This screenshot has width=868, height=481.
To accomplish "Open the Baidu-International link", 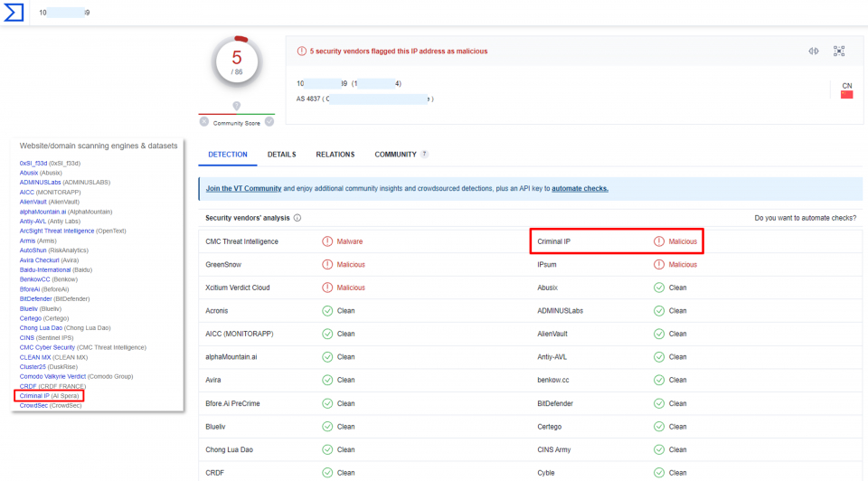I will pos(45,270).
